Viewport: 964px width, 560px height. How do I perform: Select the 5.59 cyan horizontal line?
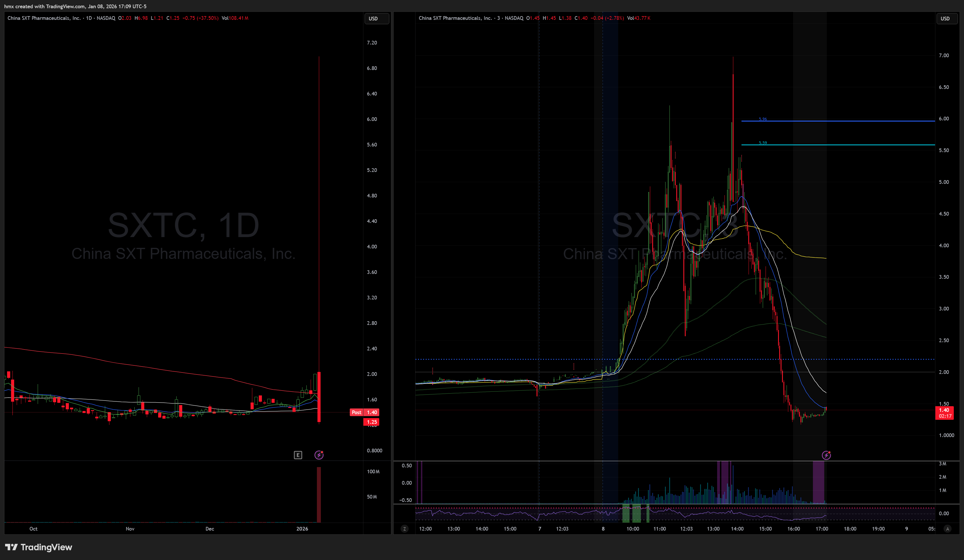coord(842,145)
